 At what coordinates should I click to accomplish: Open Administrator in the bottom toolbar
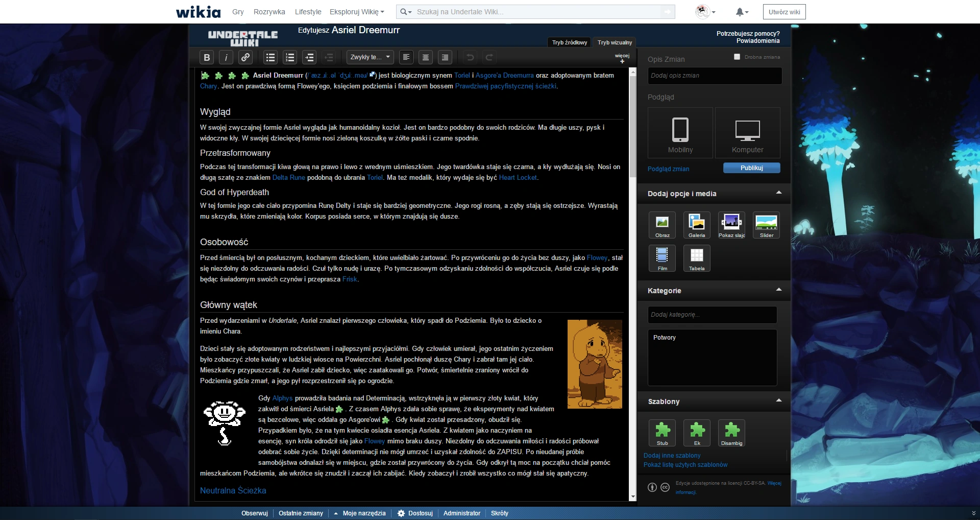coord(462,513)
